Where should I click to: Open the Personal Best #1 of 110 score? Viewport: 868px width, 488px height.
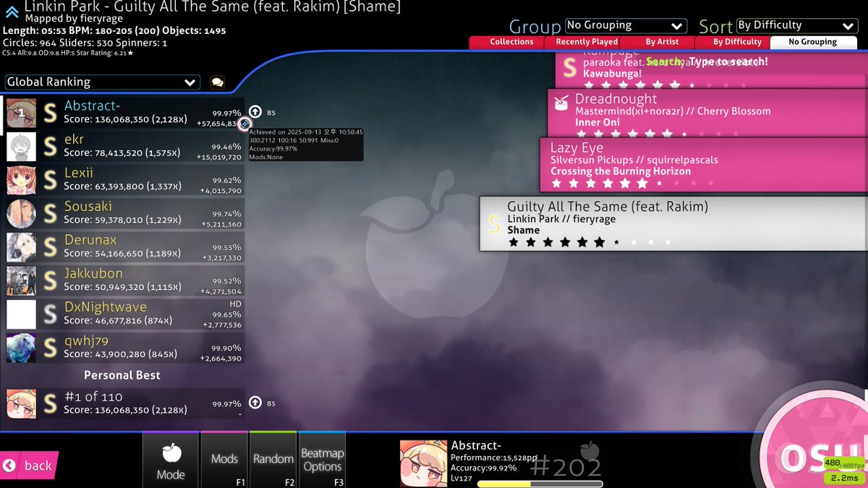pyautogui.click(x=124, y=403)
